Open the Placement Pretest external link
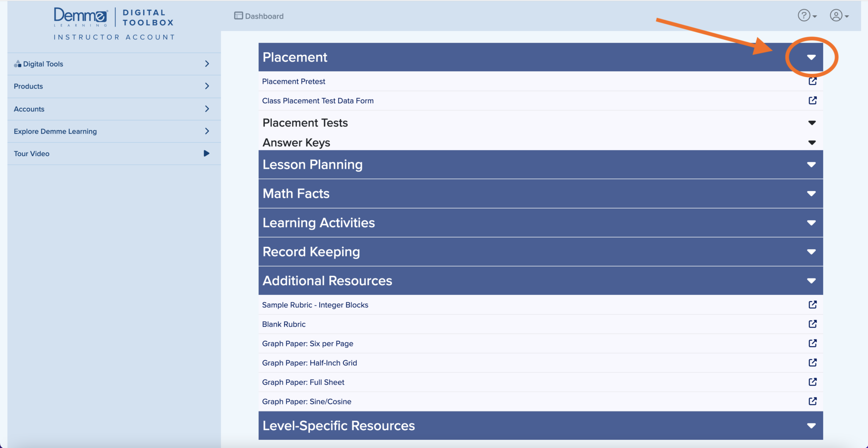868x448 pixels. coord(813,81)
